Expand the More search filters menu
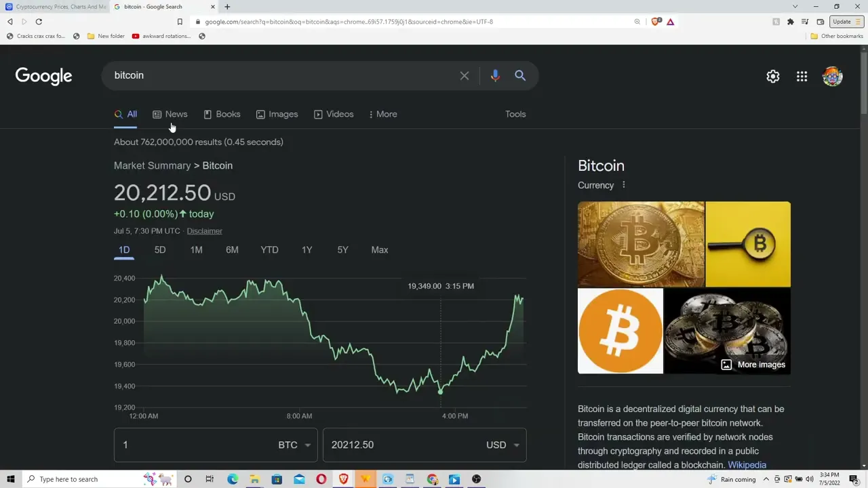Viewport: 868px width, 488px height. (382, 114)
